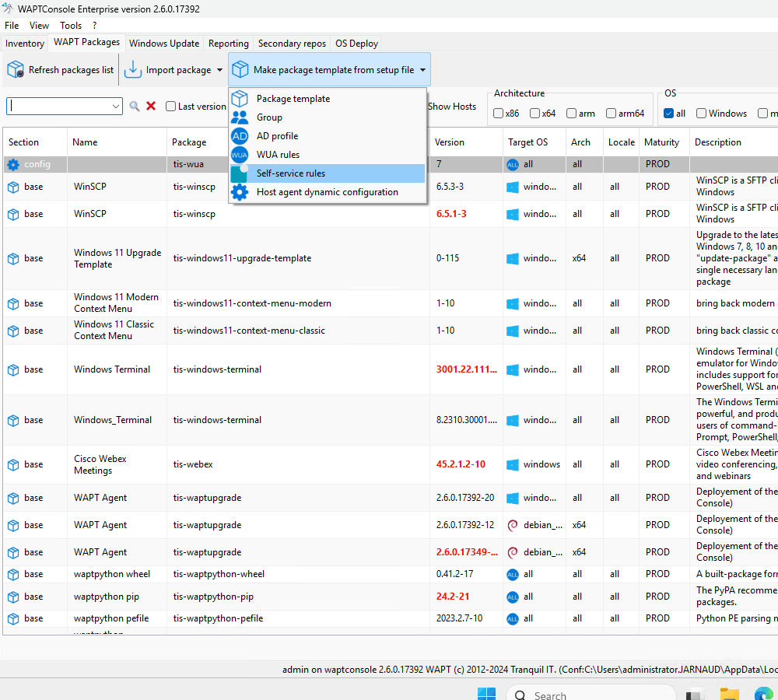
Task: Click the Debian icon in 2.6.0.17392-12 row
Action: (513, 525)
